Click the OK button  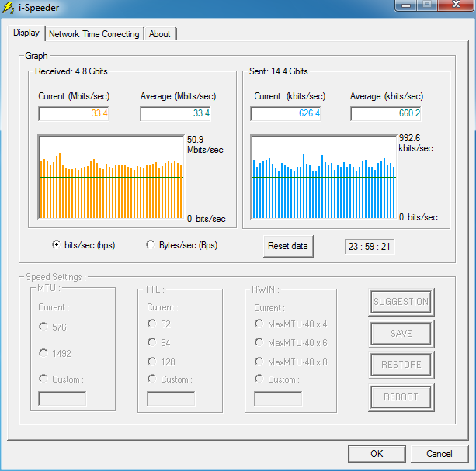point(377,454)
